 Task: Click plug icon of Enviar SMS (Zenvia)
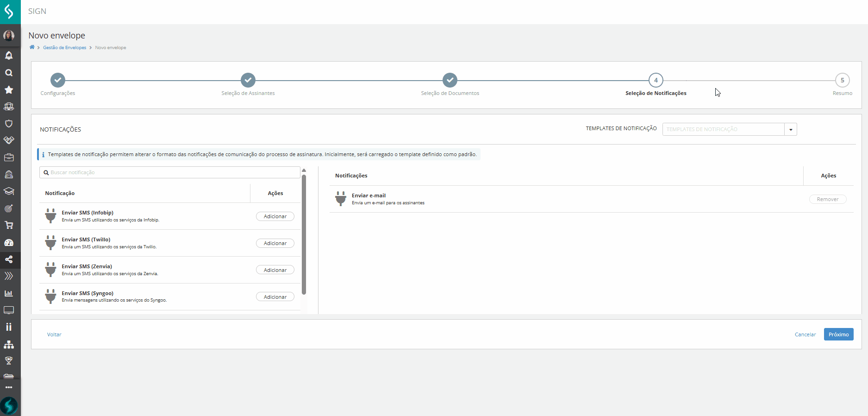pyautogui.click(x=51, y=270)
